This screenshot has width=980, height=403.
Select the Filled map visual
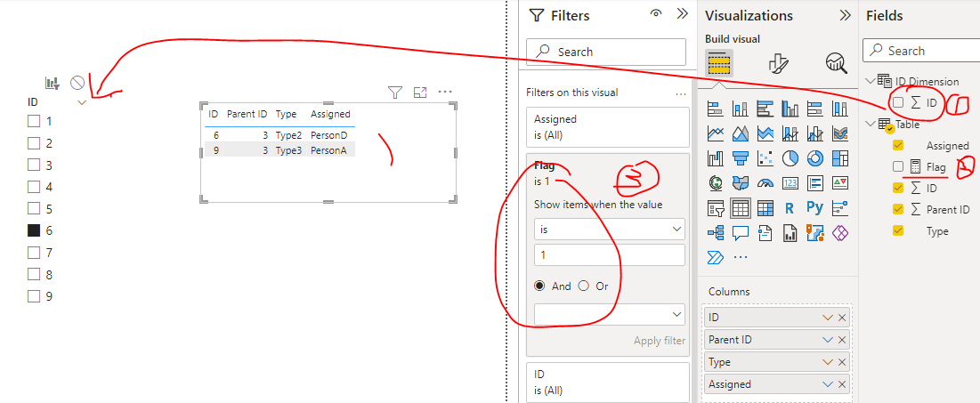[741, 183]
